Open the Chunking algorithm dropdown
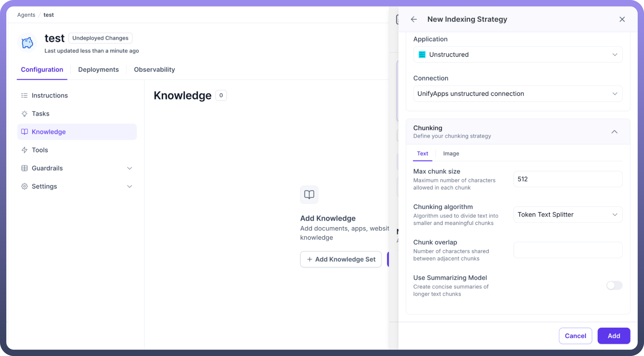 568,214
